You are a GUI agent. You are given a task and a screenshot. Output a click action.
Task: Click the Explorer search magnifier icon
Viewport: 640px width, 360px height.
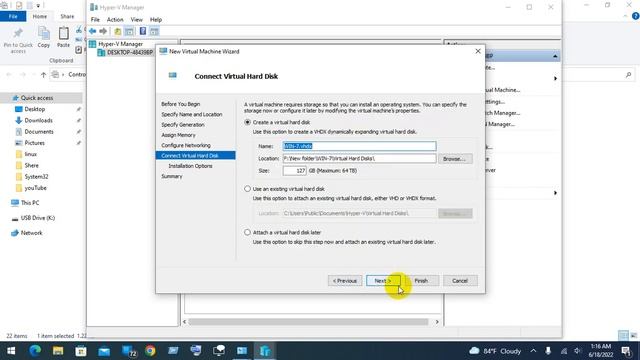coord(628,75)
